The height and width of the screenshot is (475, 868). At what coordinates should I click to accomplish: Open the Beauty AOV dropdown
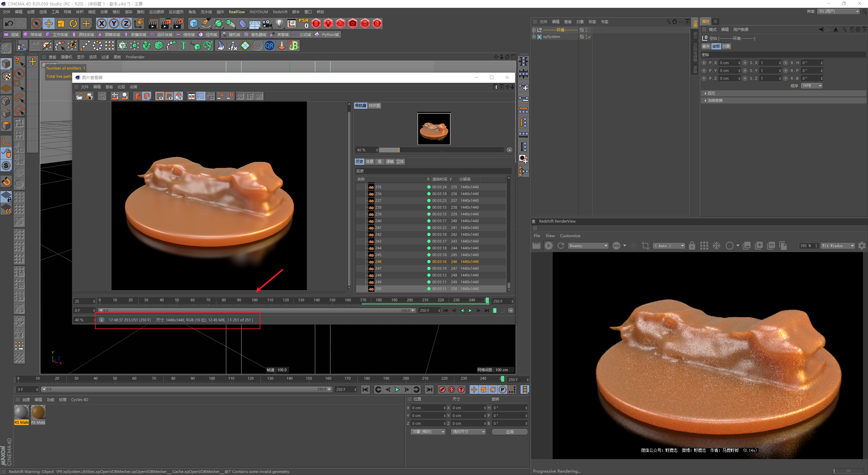pos(588,246)
